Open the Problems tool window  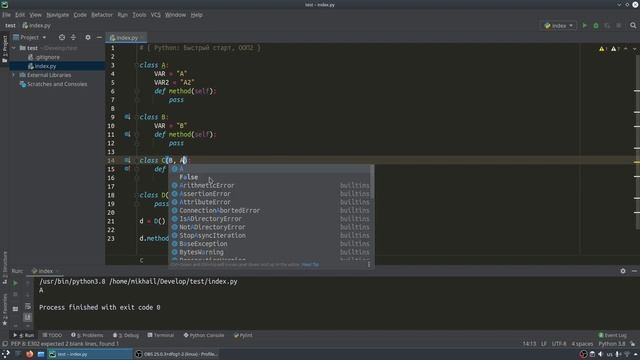87,335
